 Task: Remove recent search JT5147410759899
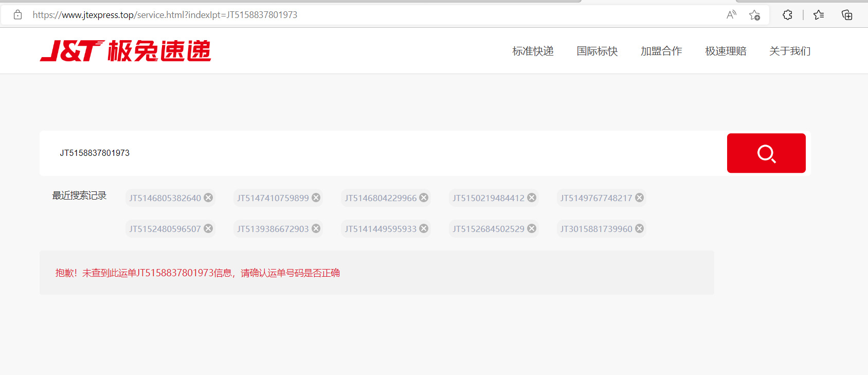point(316,198)
